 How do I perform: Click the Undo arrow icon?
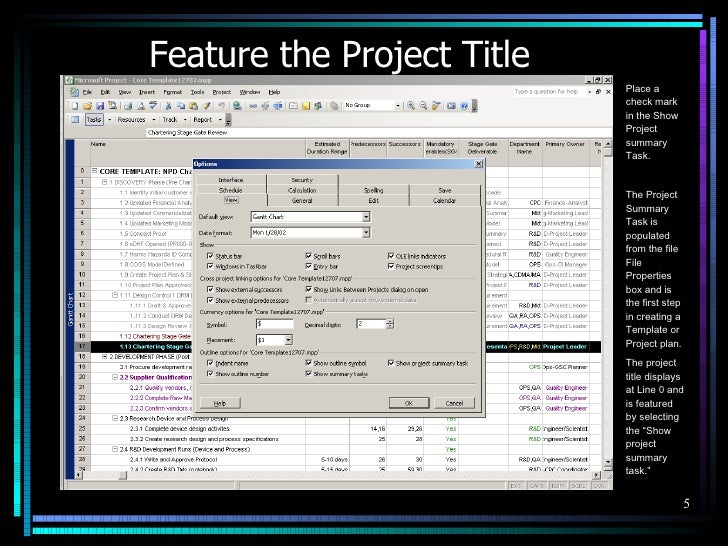coord(221,106)
